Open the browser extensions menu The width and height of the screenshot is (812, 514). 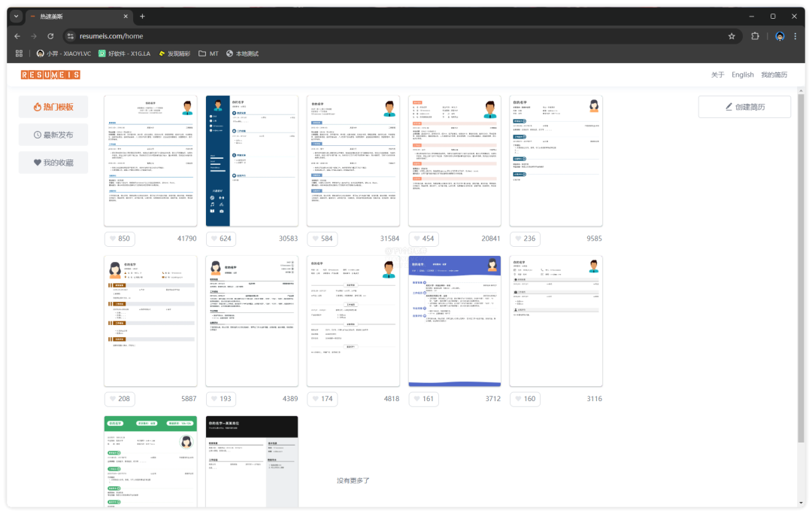pyautogui.click(x=755, y=36)
